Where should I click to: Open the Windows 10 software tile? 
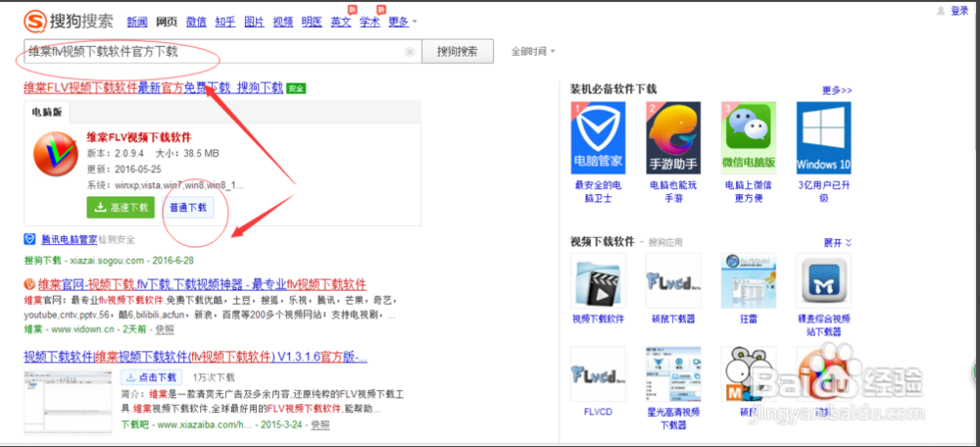(x=824, y=138)
